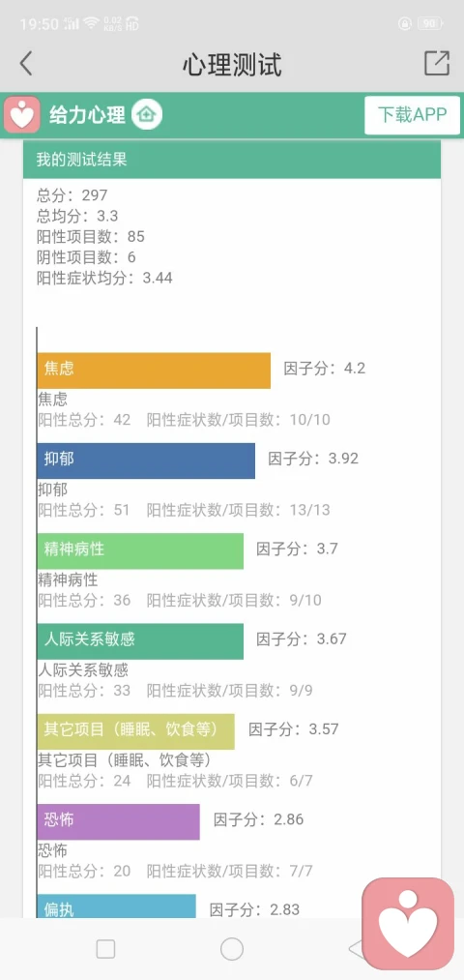This screenshot has height=980, width=464.
Task: Tap the green 精神病性 bar
Action: coord(140,551)
